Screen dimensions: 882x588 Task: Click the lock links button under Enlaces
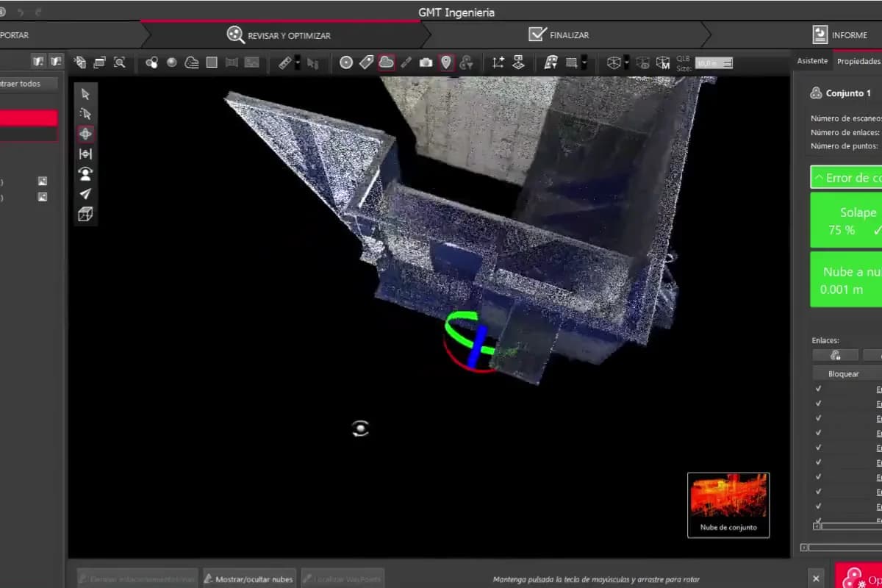835,355
